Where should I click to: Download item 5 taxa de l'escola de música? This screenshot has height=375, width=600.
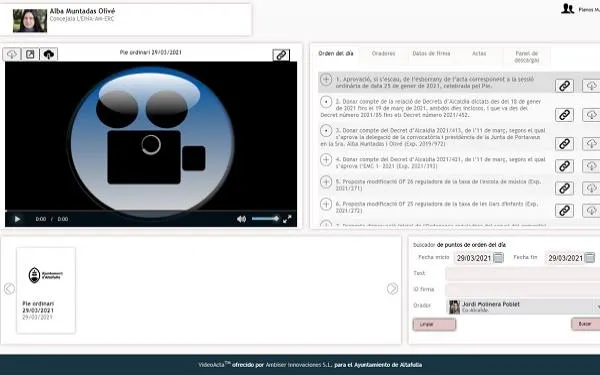591,188
